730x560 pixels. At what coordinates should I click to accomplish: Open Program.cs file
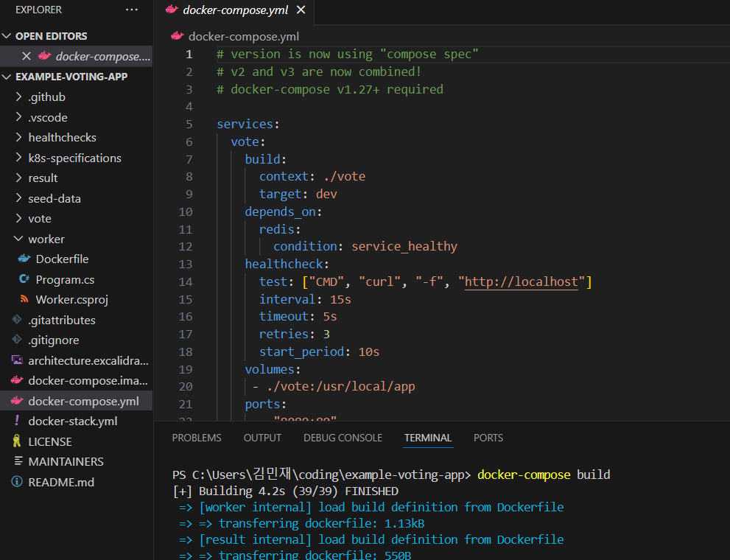click(x=65, y=279)
